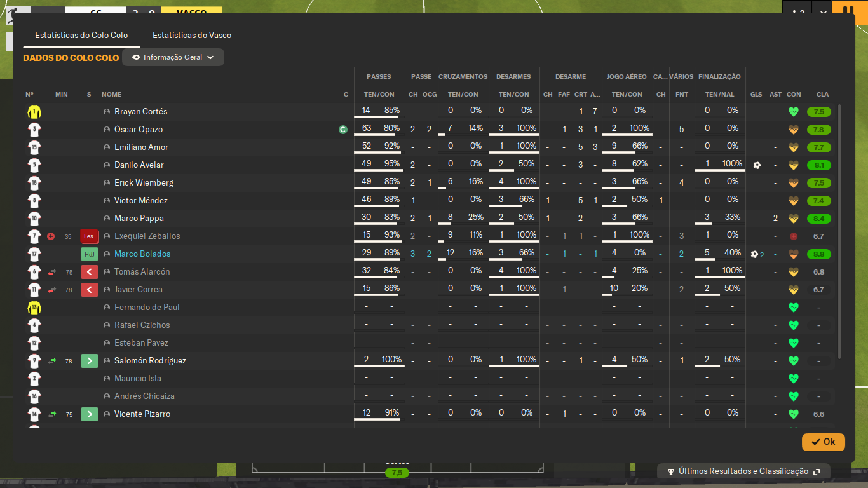Click Marco Pappa's shirt icon

click(34, 219)
